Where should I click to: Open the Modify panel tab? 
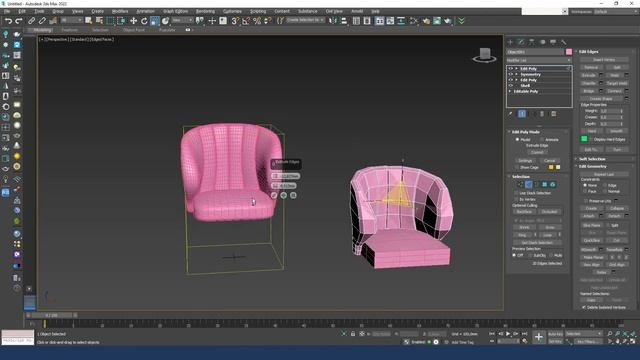521,42
